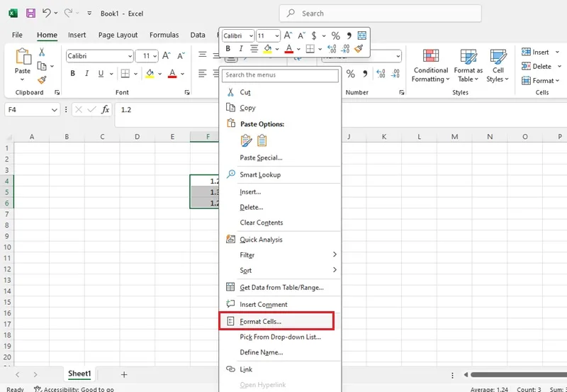The image size is (567, 392).
Task: Click the Format Painter brush in Clipboard group
Action: 42,80
